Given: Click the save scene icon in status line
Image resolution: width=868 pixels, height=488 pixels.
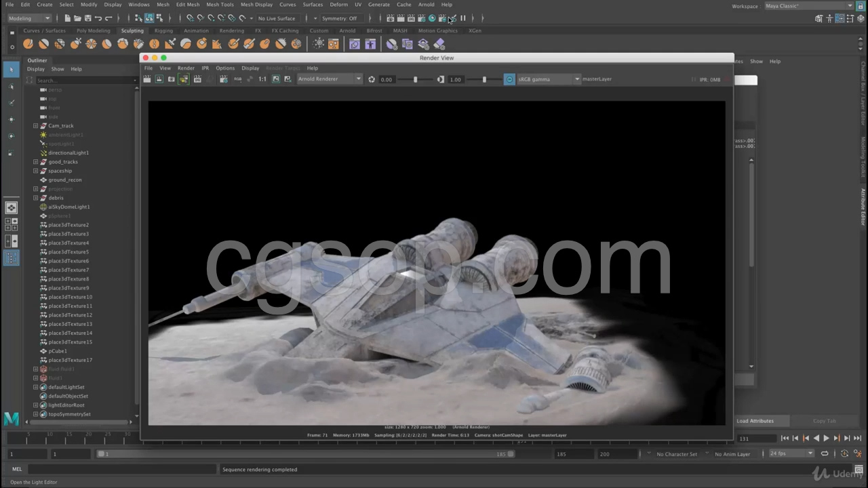Looking at the screenshot, I should [87, 18].
